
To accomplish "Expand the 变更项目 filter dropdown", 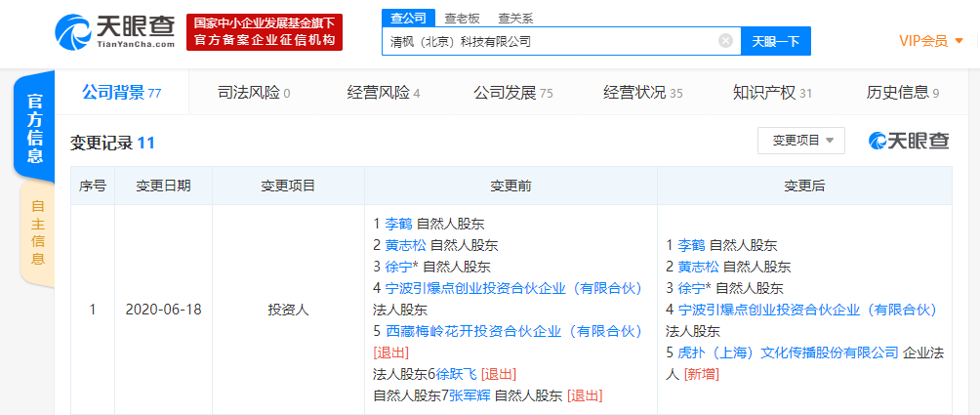I will [801, 141].
